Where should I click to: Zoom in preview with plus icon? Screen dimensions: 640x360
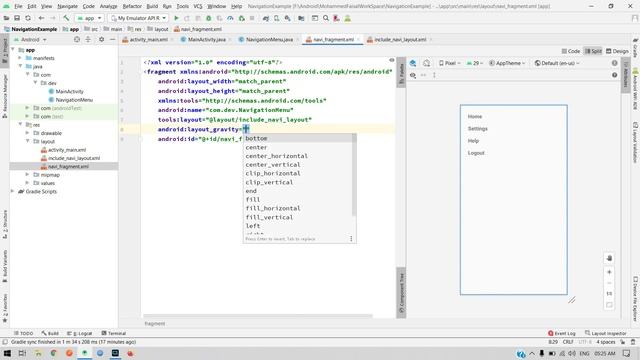[609, 272]
